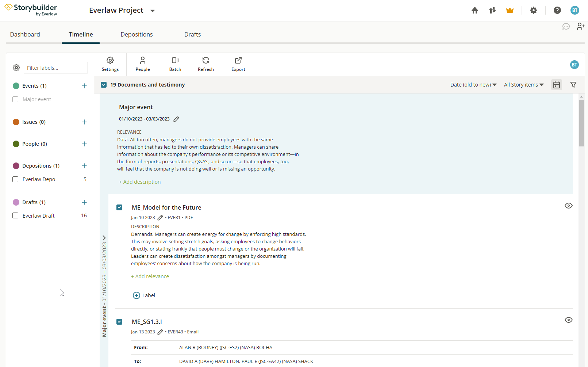This screenshot has height=367, width=588.
Task: Add a new Events label
Action: tap(84, 86)
